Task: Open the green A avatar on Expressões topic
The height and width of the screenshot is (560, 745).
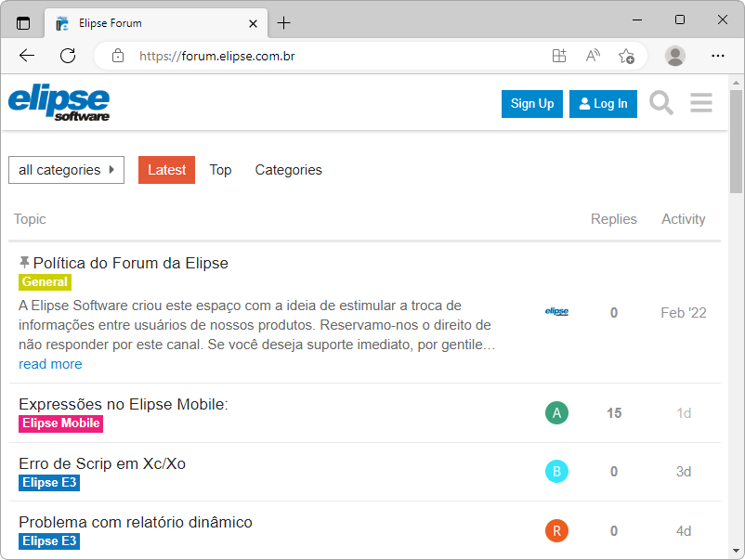Action: click(556, 412)
